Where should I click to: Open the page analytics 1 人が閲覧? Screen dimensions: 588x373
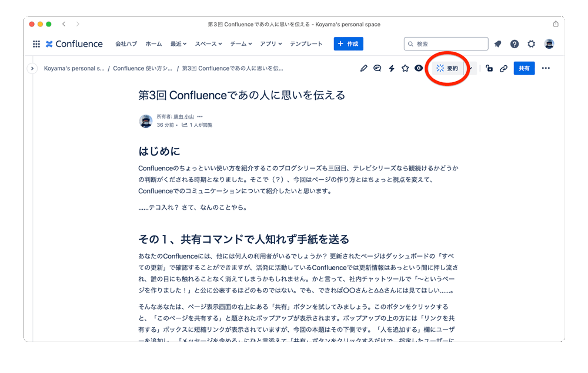point(197,125)
